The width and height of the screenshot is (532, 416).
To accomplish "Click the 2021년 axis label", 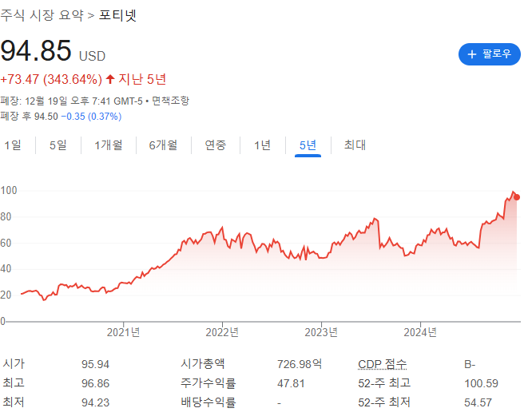I will coord(123,332).
